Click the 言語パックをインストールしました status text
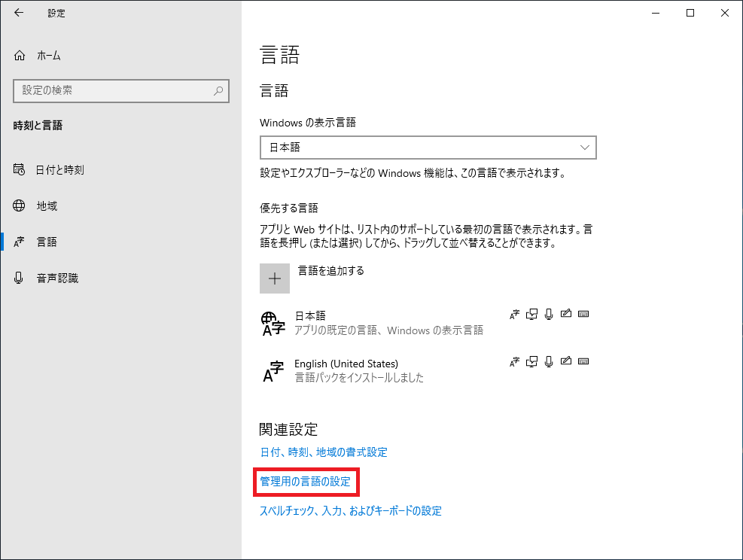Screen dimensions: 743x560 point(359,378)
